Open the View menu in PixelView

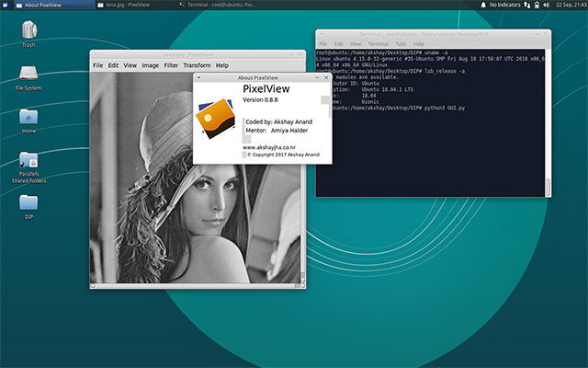(130, 65)
